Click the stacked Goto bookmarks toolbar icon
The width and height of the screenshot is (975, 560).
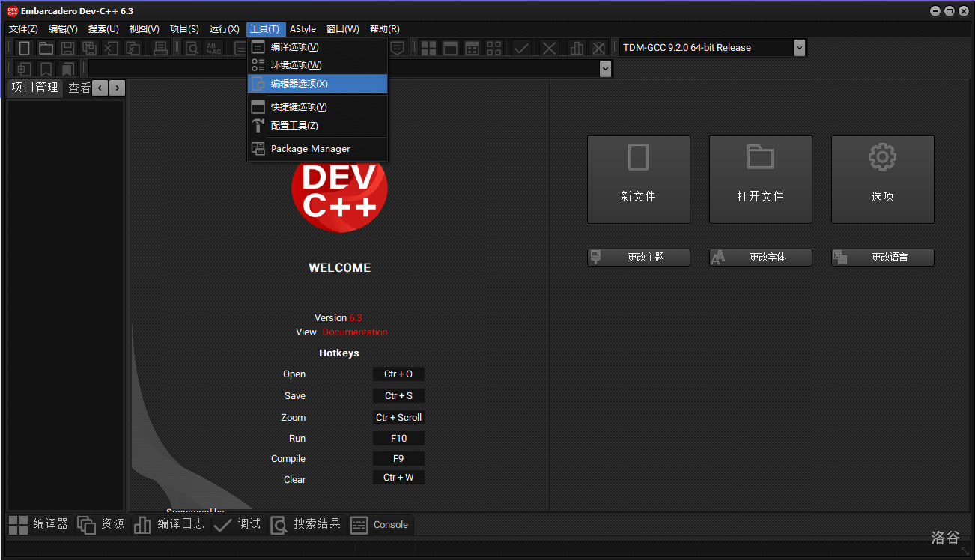pos(67,69)
